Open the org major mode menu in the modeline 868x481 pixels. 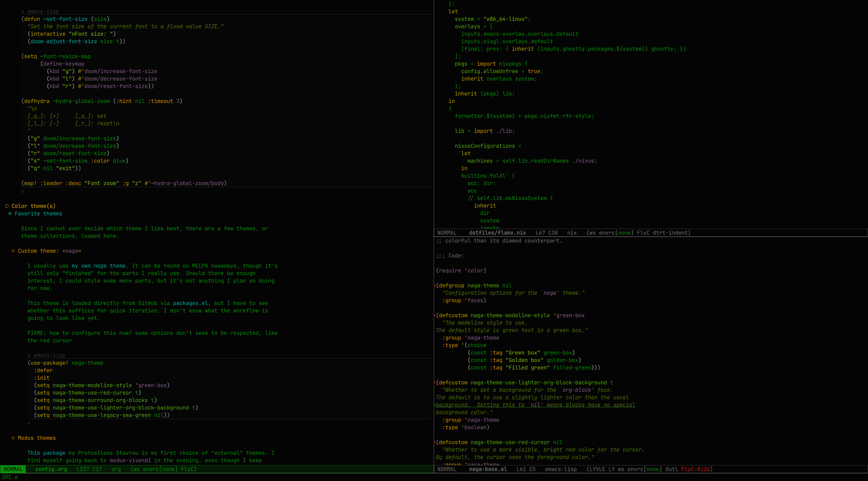click(116, 469)
